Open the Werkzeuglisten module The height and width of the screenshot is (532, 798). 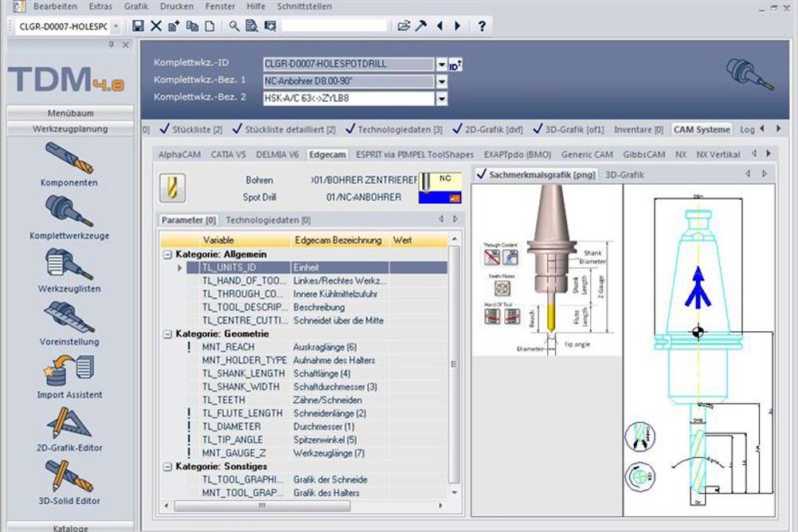click(69, 270)
